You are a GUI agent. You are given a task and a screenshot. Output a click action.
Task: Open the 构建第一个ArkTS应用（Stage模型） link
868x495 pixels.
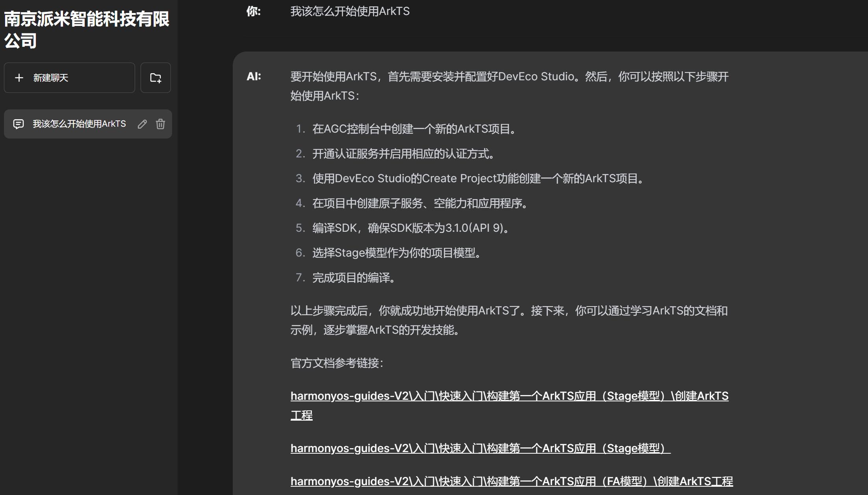pyautogui.click(x=480, y=448)
